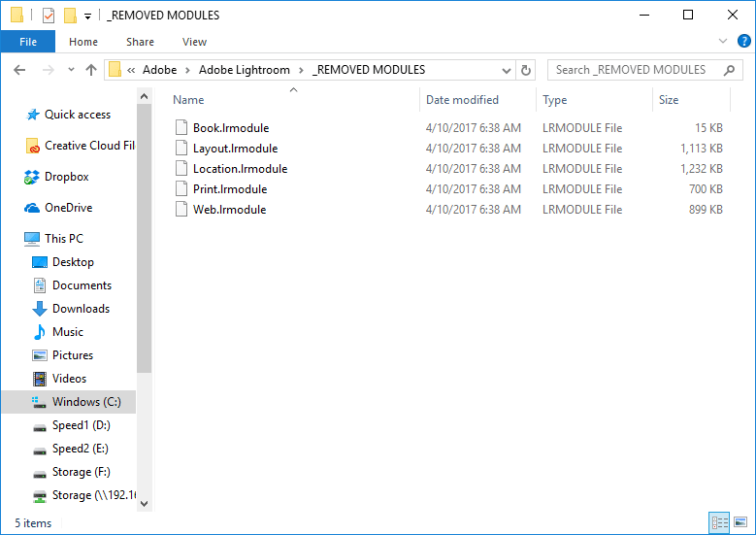Click Adobe Lightroom breadcrumb
The height and width of the screenshot is (535, 756).
pyautogui.click(x=245, y=70)
